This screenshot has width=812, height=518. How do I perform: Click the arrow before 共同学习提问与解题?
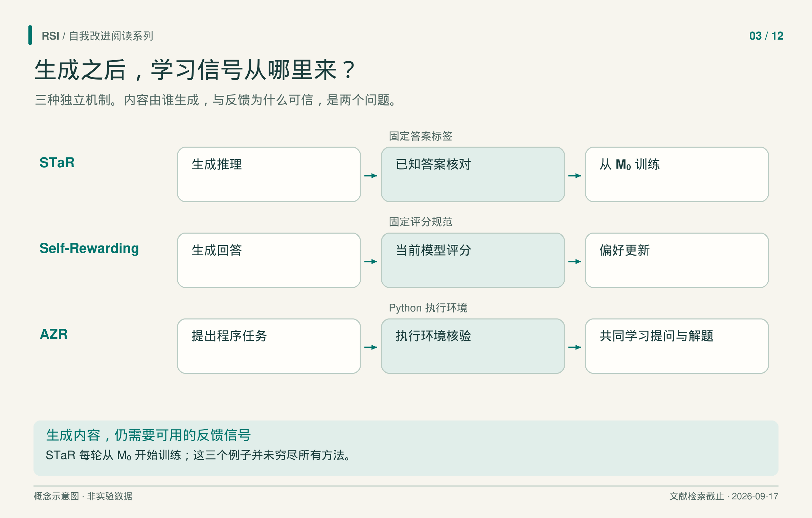[575, 347]
